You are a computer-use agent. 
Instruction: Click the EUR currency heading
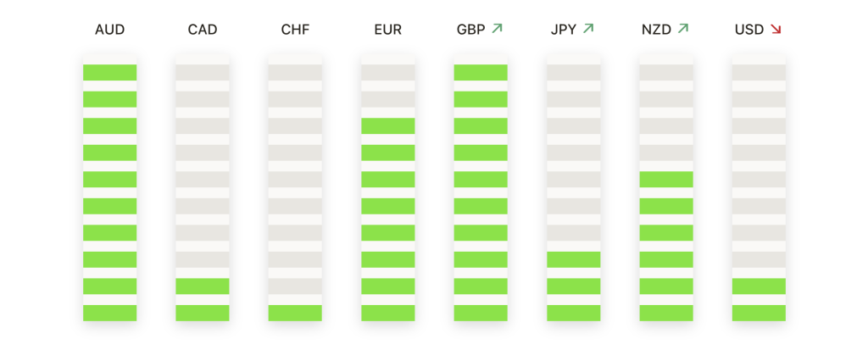pyautogui.click(x=388, y=30)
